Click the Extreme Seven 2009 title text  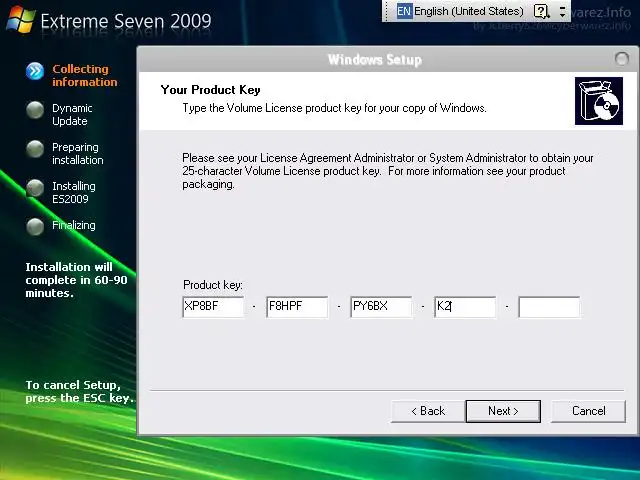(126, 21)
